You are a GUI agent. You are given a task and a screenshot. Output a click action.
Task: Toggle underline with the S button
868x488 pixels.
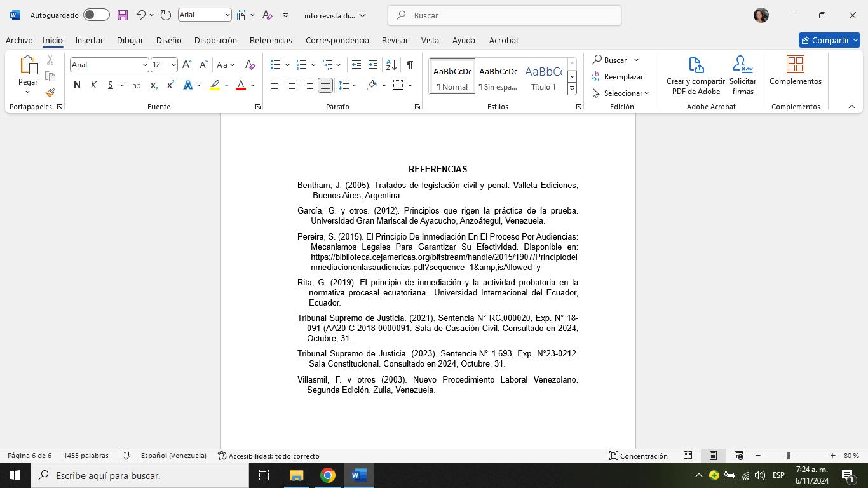point(110,85)
